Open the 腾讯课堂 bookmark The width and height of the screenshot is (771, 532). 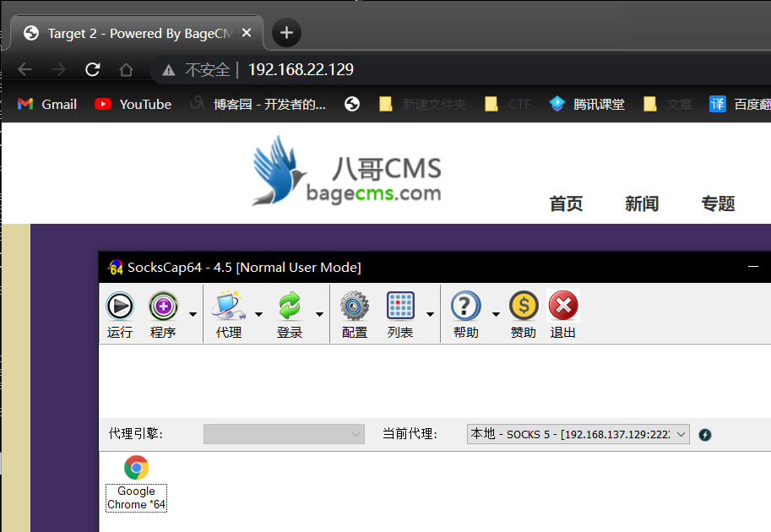[x=587, y=104]
